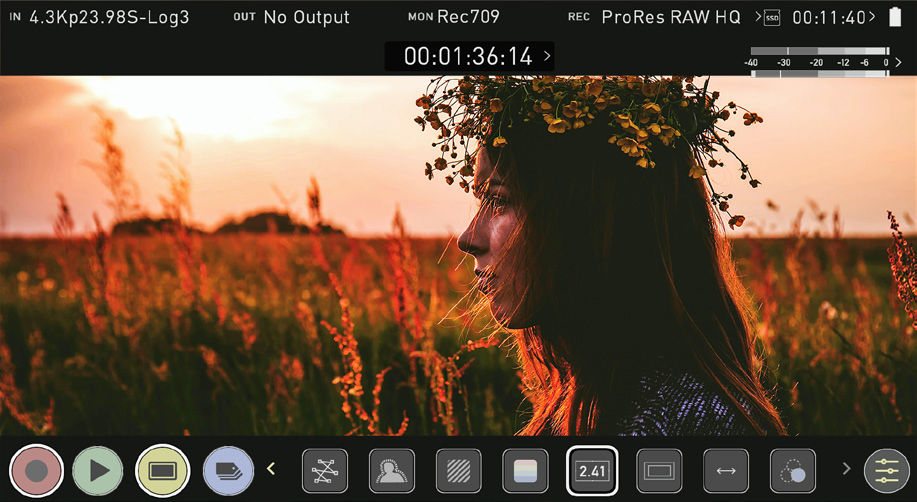This screenshot has height=502, width=917.
Task: Toggle the false color display
Action: (x=525, y=469)
